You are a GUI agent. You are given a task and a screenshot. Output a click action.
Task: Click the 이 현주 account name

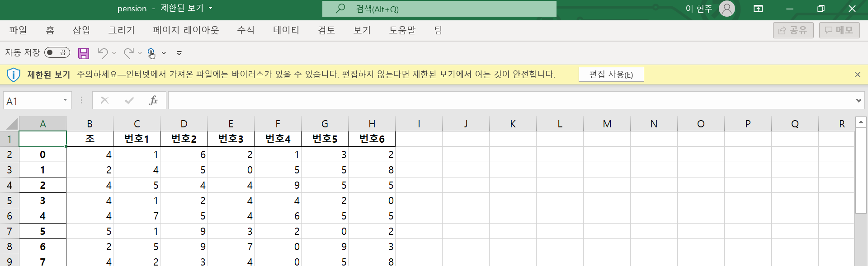[x=699, y=9]
